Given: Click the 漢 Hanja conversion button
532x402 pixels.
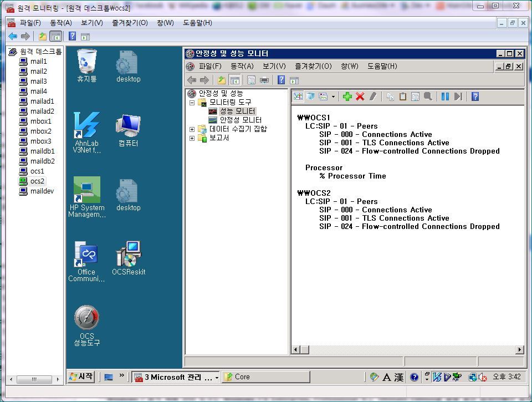Looking at the screenshot, I should (x=399, y=377).
